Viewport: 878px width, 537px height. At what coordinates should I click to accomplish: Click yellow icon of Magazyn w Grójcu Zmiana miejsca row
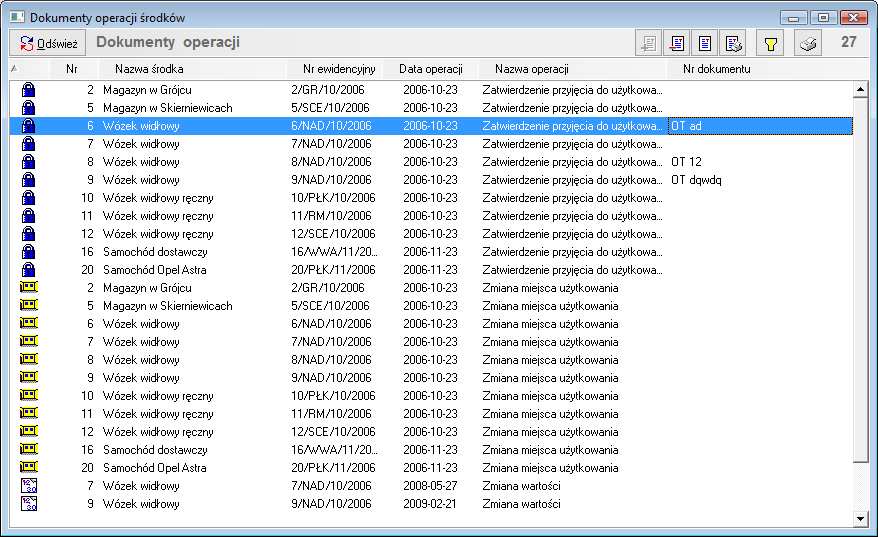pyautogui.click(x=29, y=287)
